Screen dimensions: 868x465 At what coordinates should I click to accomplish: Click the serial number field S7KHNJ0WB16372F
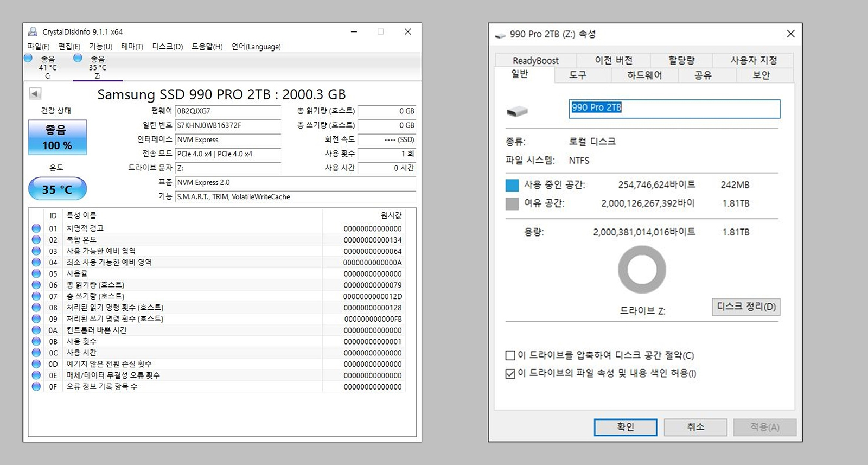tap(228, 125)
